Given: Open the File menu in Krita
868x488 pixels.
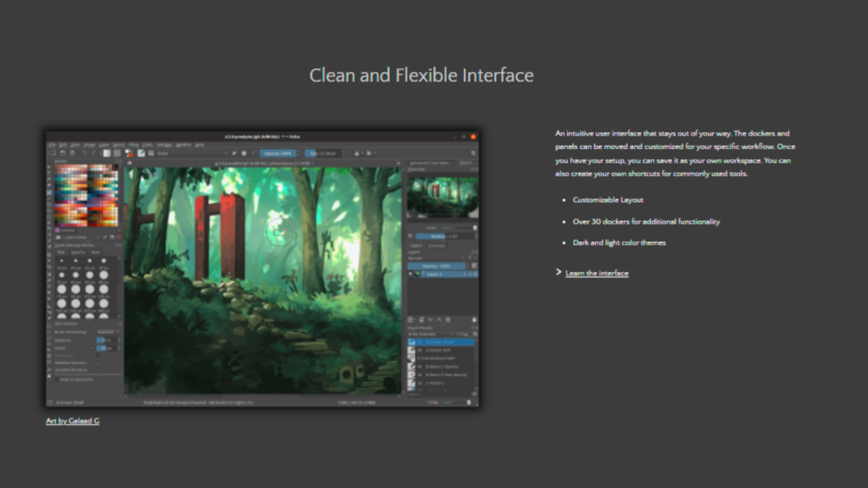Looking at the screenshot, I should (52, 145).
